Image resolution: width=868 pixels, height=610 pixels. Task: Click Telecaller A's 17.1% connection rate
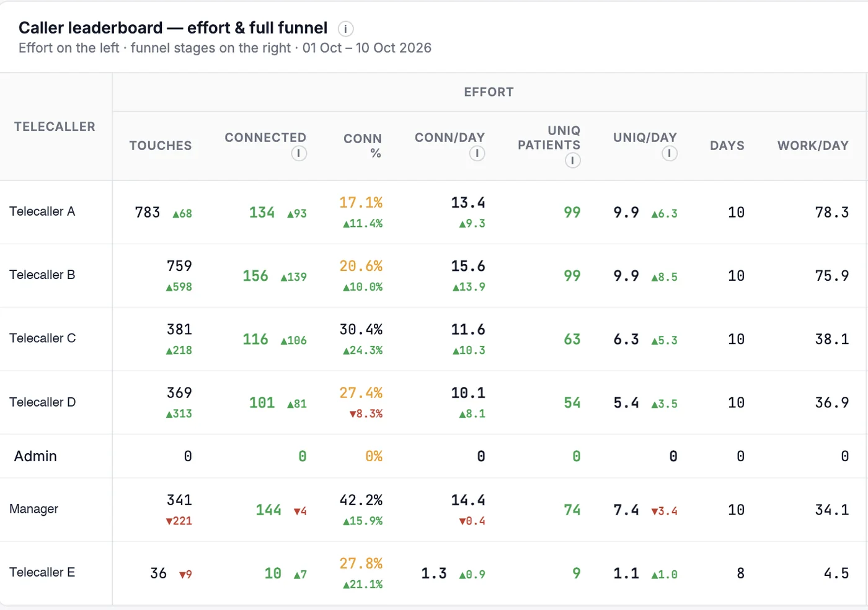(361, 203)
